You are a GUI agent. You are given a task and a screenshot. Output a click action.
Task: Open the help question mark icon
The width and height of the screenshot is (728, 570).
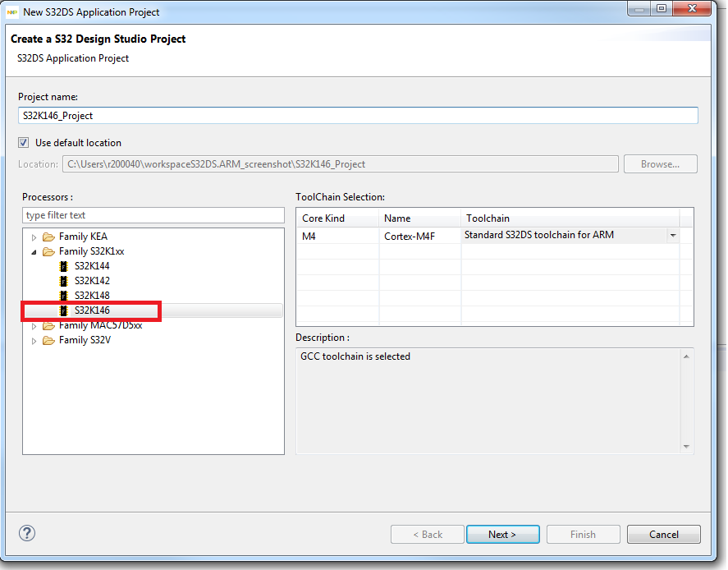[27, 533]
